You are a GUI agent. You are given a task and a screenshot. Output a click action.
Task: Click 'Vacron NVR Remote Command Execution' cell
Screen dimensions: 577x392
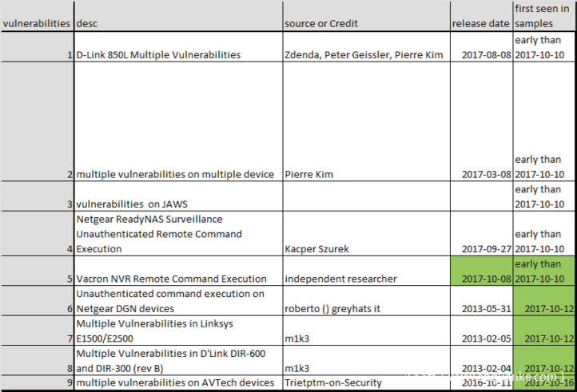pos(178,271)
